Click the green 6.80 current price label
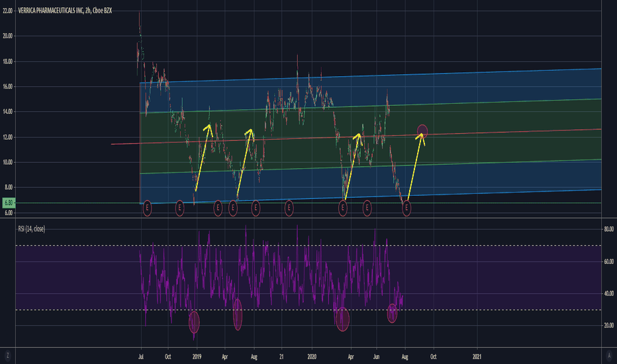617x364 pixels. (8, 203)
